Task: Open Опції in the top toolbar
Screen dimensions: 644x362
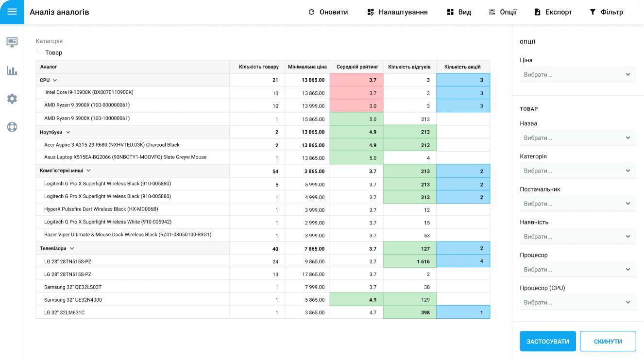Action: [x=503, y=12]
